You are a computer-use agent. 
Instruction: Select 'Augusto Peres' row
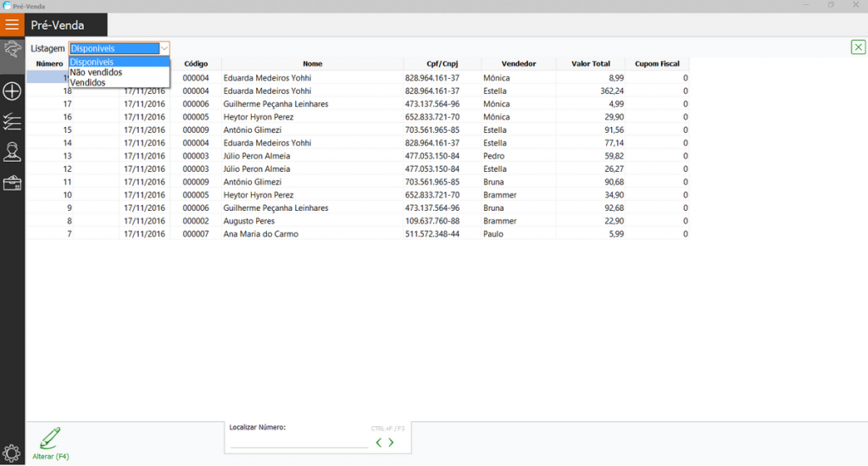coord(358,221)
